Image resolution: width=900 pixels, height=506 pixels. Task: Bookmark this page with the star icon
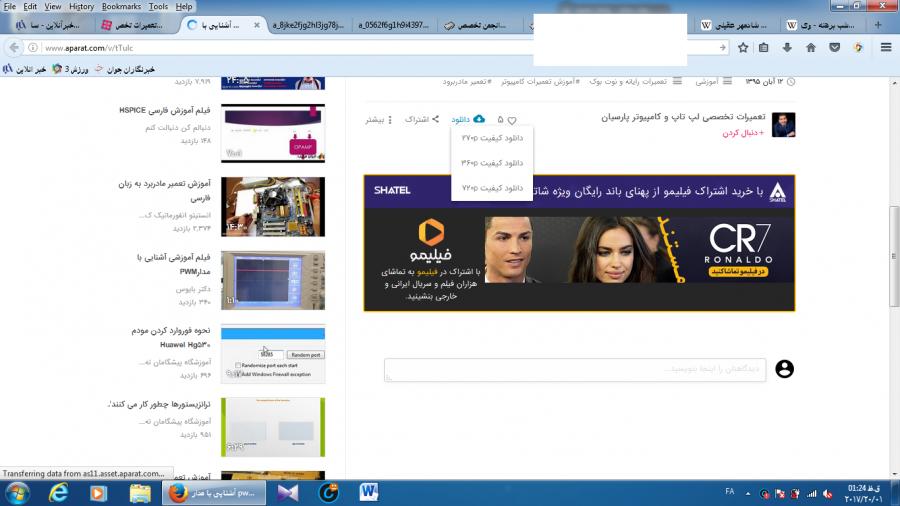(743, 48)
